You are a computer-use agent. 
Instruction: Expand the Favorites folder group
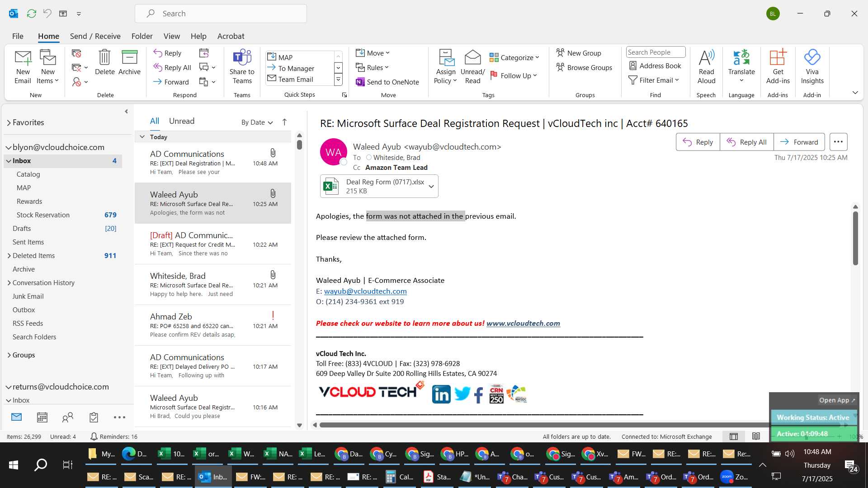(x=9, y=122)
